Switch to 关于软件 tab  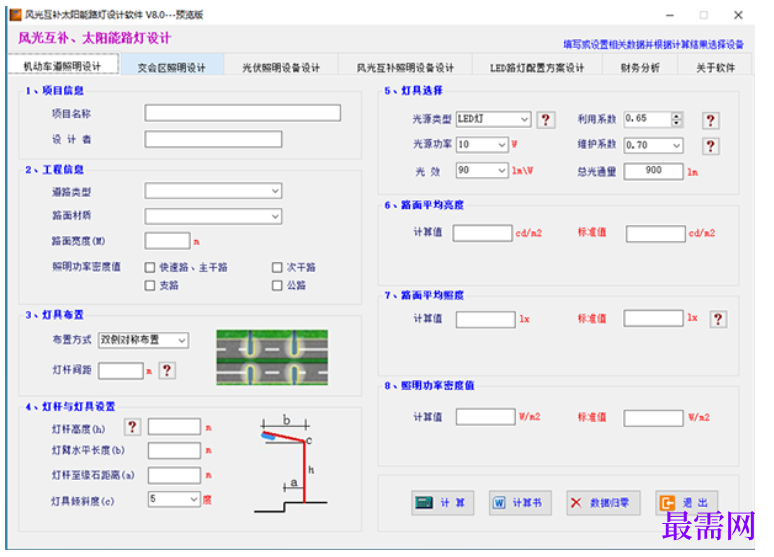click(715, 67)
